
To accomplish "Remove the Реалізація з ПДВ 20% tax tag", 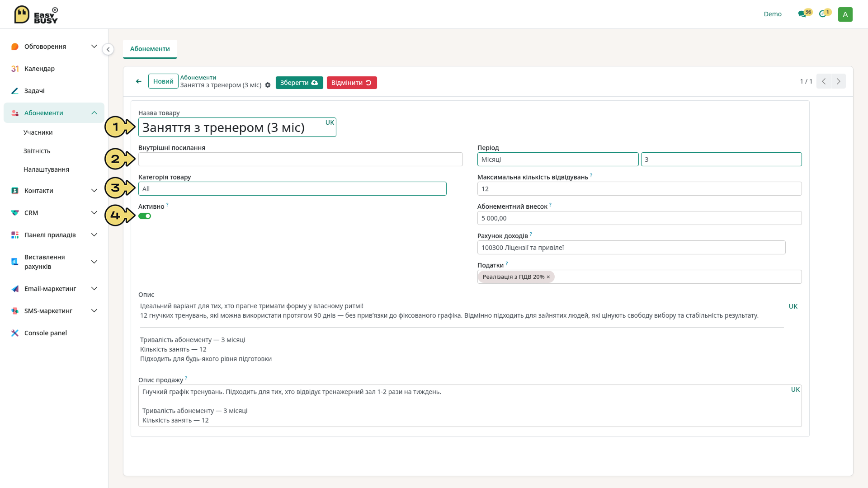I will pos(548,277).
